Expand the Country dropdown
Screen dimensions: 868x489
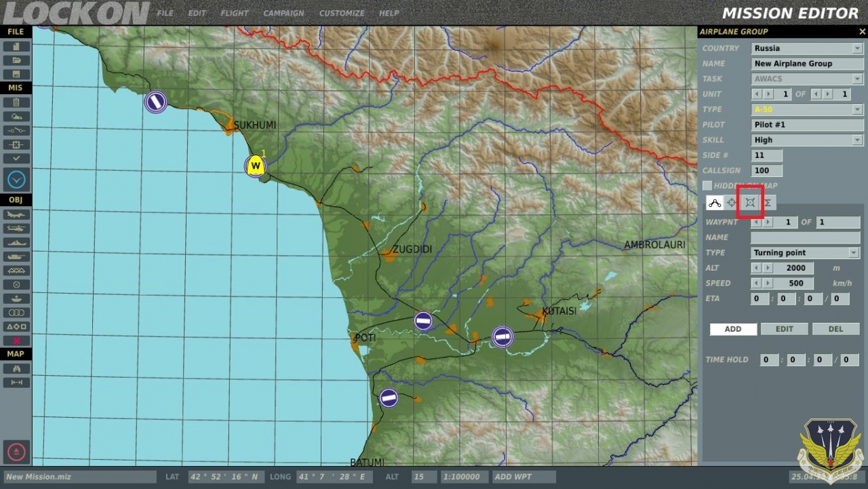click(x=857, y=48)
